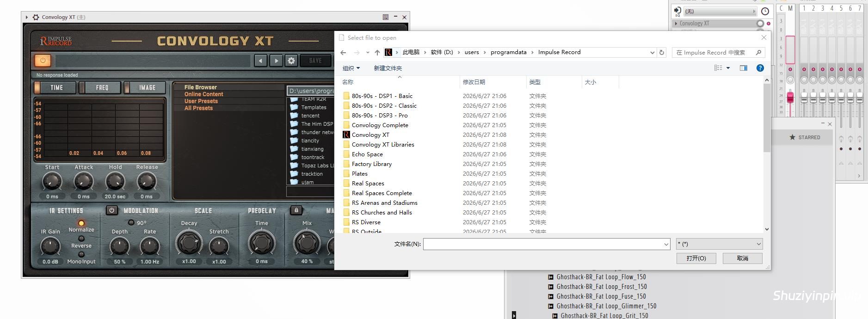Load the next preset with right arrow
868x319 pixels.
click(276, 61)
